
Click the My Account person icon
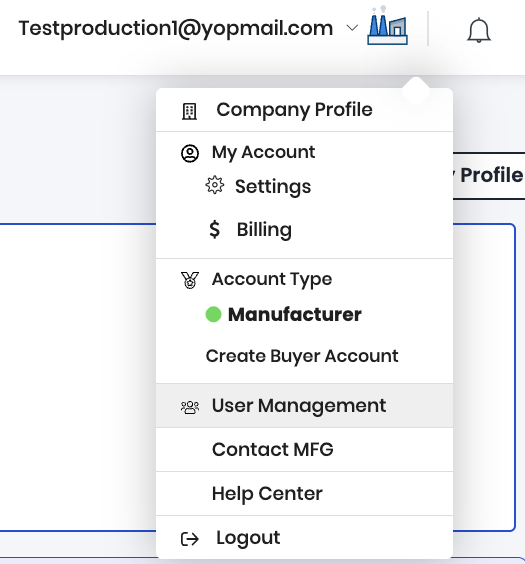point(190,154)
